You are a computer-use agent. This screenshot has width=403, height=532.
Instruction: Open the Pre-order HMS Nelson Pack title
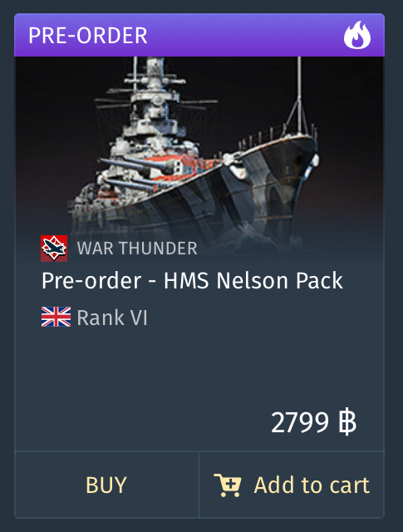[x=192, y=281]
